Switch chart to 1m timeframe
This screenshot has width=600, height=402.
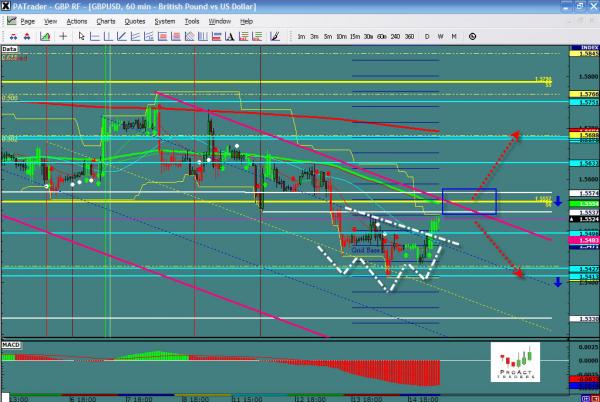[301, 36]
